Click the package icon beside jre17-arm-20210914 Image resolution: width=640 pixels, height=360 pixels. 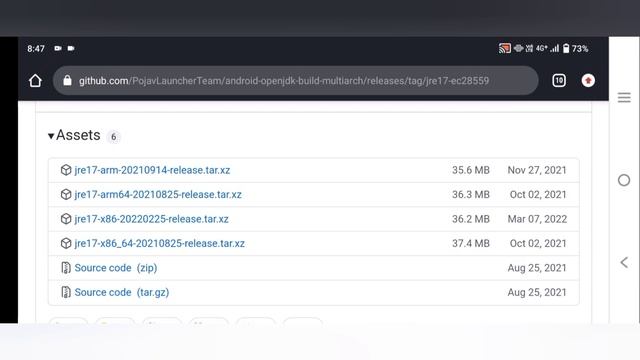(x=66, y=170)
